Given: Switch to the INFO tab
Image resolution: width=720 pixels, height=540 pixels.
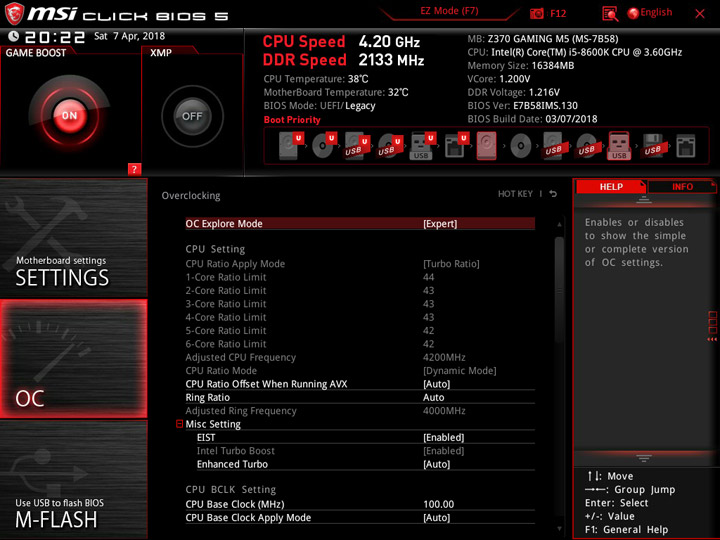Looking at the screenshot, I should click(x=682, y=187).
